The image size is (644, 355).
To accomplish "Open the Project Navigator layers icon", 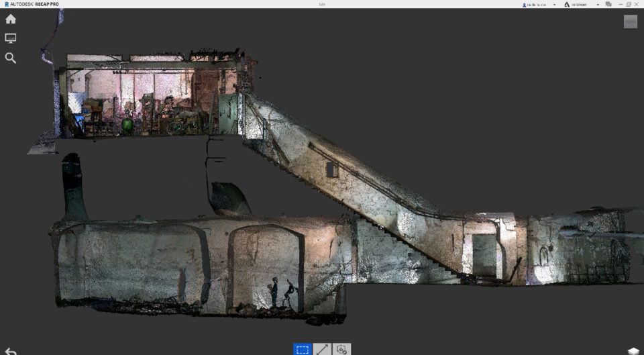I will point(633,351).
